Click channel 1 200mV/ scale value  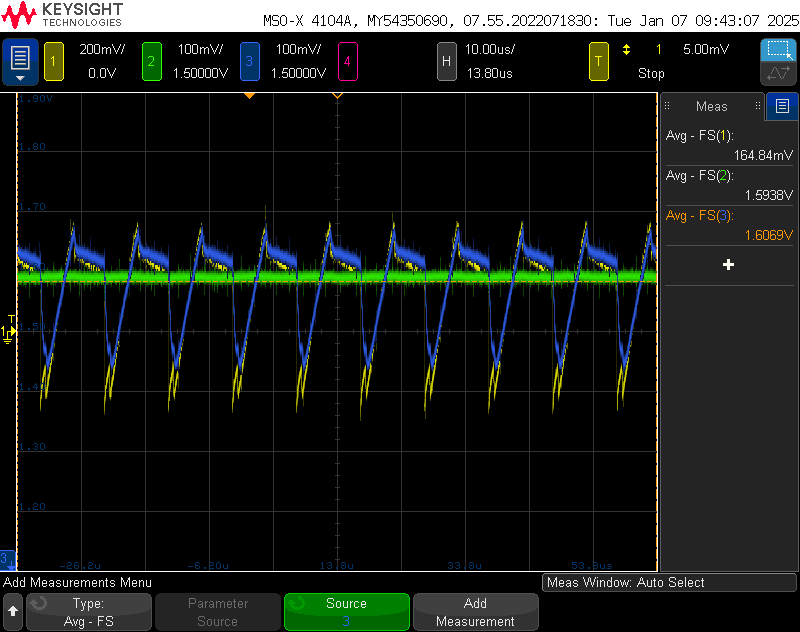[x=102, y=49]
